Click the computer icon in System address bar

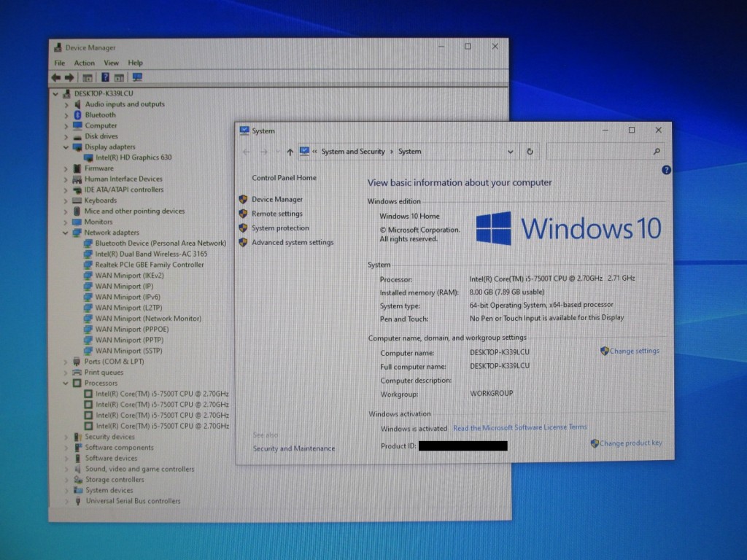tap(304, 152)
